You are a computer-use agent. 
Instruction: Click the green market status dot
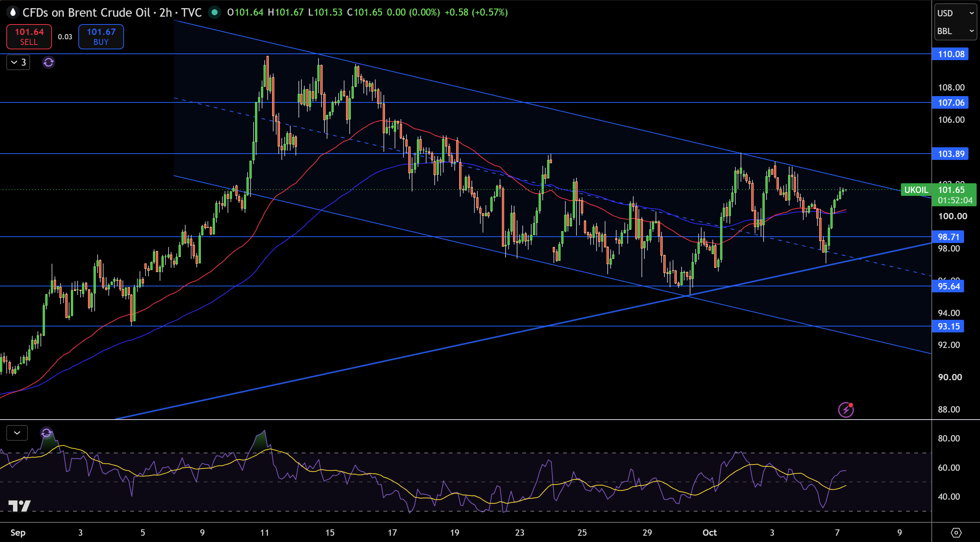pos(215,13)
